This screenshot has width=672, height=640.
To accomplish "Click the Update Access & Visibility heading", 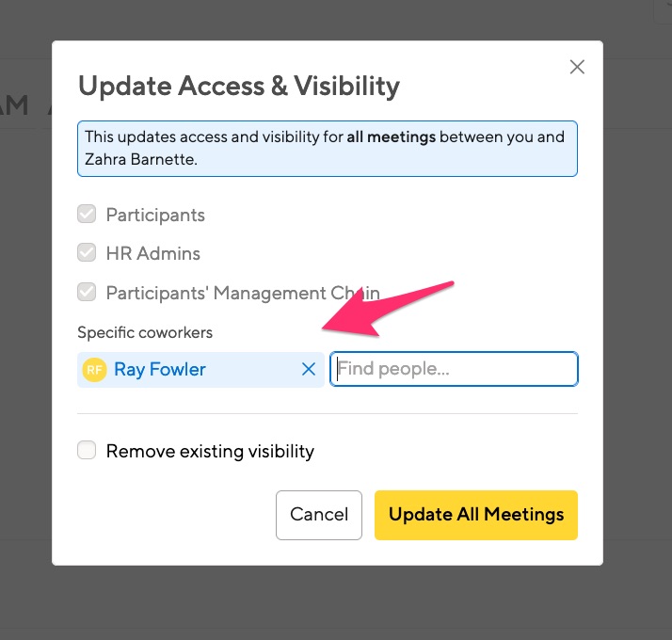I will pyautogui.click(x=239, y=87).
